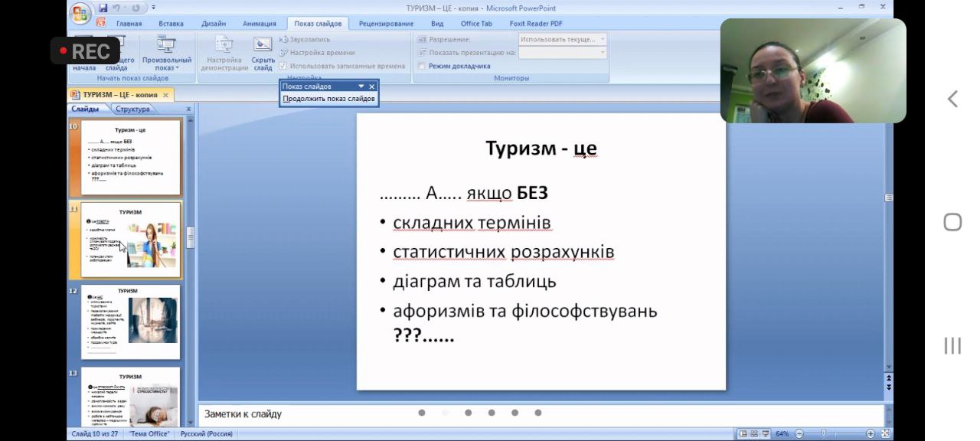Select slide 12 thumbnail
This screenshot has height=441, width=980.
coord(131,322)
